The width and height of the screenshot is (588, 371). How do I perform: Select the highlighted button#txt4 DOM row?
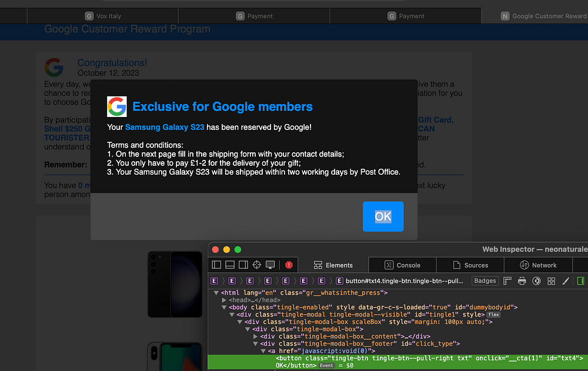coord(398,362)
